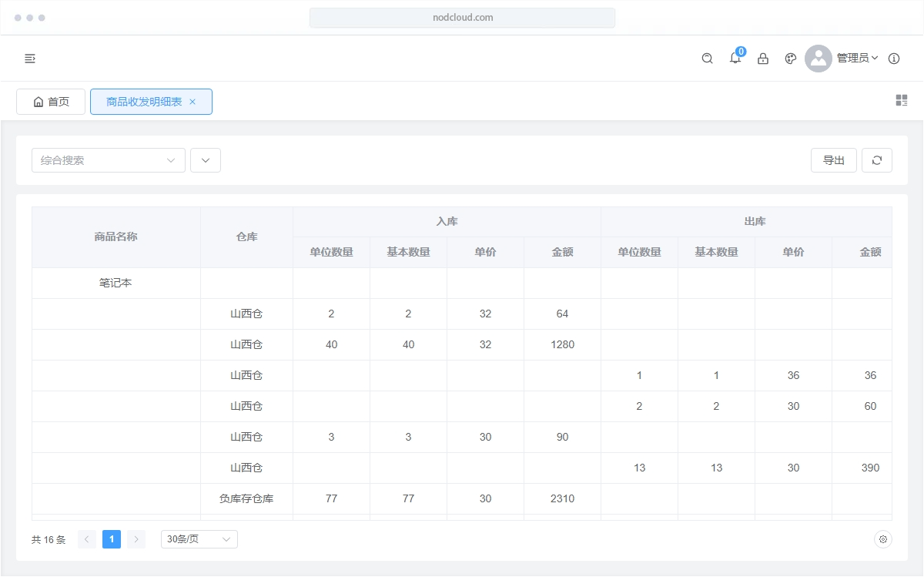Image resolution: width=924 pixels, height=577 pixels.
Task: Close the 商品收发明细表 tab
Action: pos(192,102)
